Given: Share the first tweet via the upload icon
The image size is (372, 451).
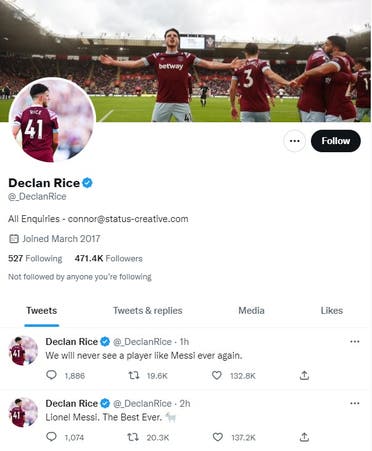Looking at the screenshot, I should pos(304,375).
